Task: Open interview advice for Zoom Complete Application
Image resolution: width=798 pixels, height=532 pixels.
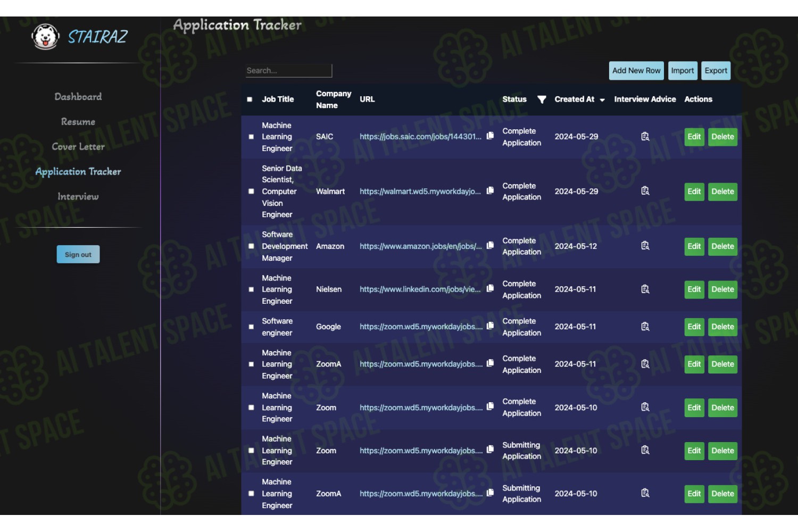Action: point(645,407)
